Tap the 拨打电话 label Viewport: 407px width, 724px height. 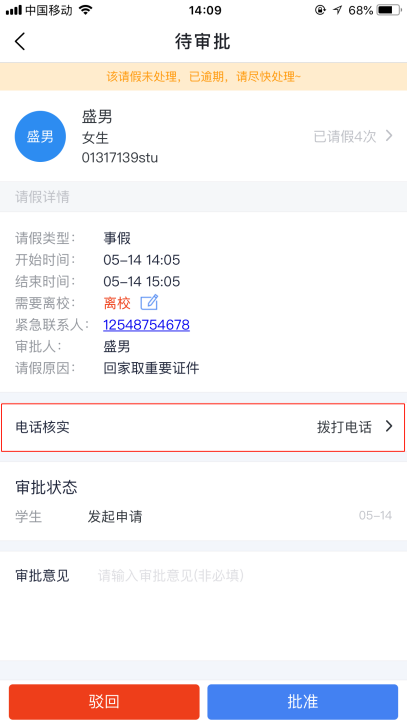[x=344, y=427]
